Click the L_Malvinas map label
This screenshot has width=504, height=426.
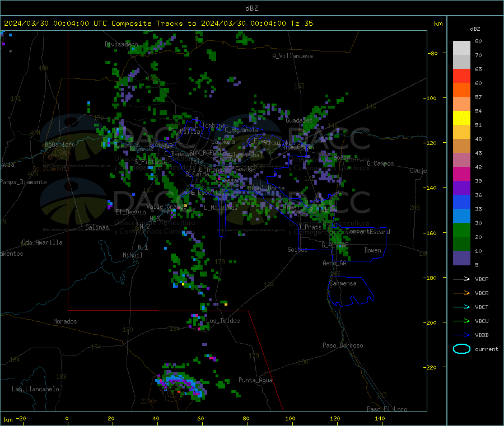coord(221,208)
